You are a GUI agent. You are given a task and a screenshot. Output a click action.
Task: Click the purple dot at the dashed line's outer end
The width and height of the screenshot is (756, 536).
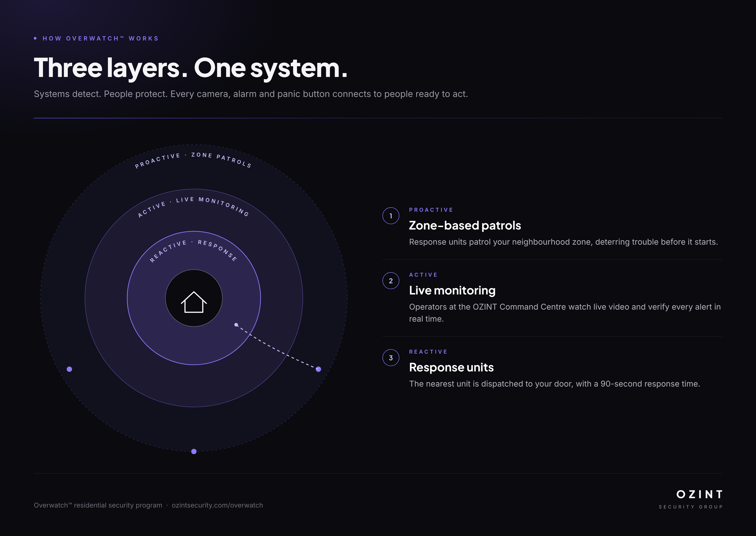(x=318, y=369)
